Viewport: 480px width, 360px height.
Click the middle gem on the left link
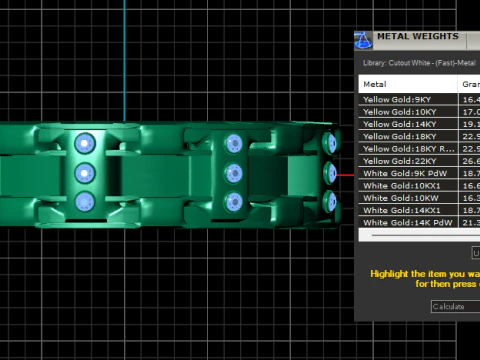(85, 173)
